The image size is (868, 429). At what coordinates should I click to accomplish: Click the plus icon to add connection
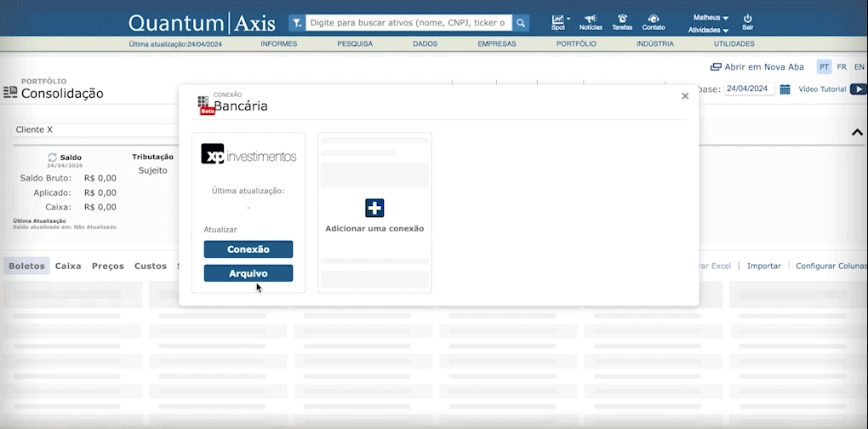pyautogui.click(x=374, y=208)
